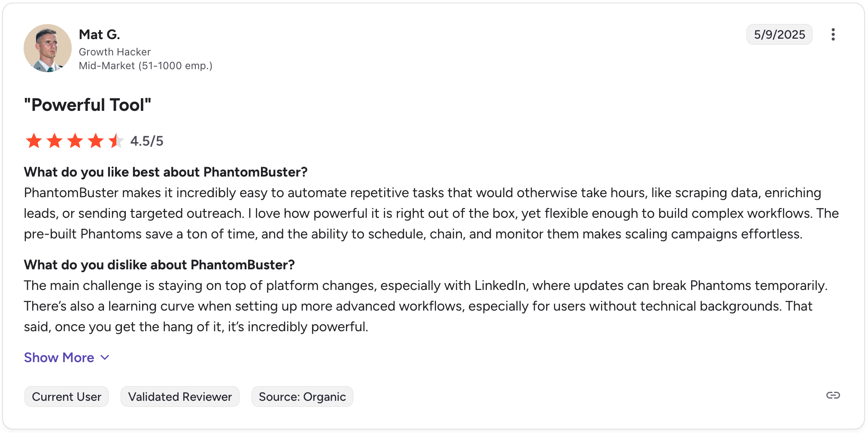Click the second rating star
868x433 pixels.
click(x=55, y=140)
